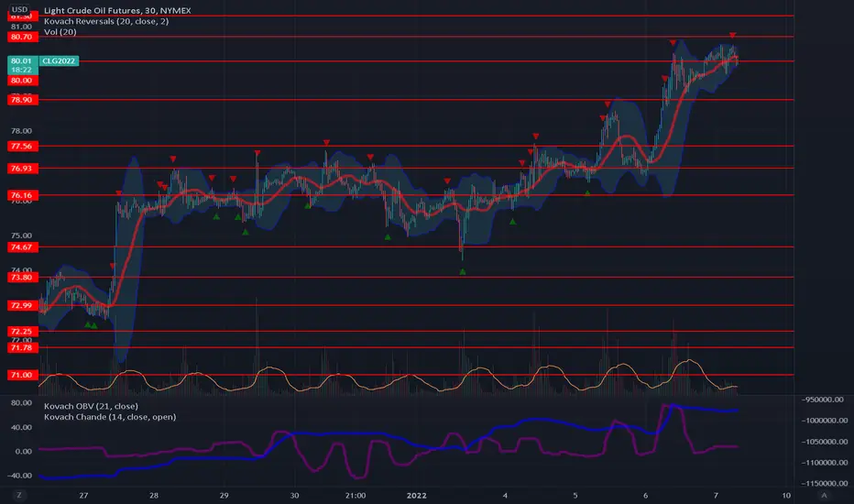Click the 21:00 label on time axis
The height and width of the screenshot is (504, 854).
click(x=356, y=495)
